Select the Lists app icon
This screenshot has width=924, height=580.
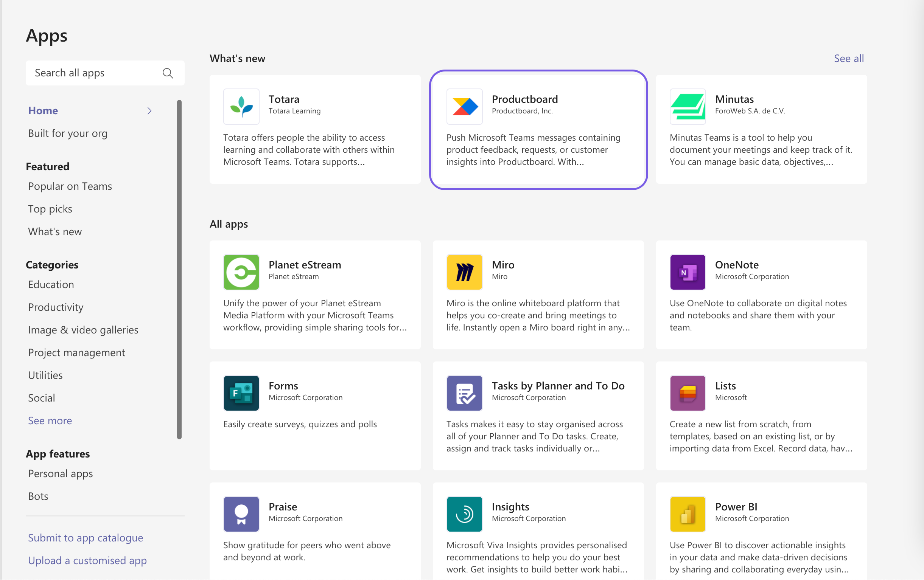click(x=687, y=393)
